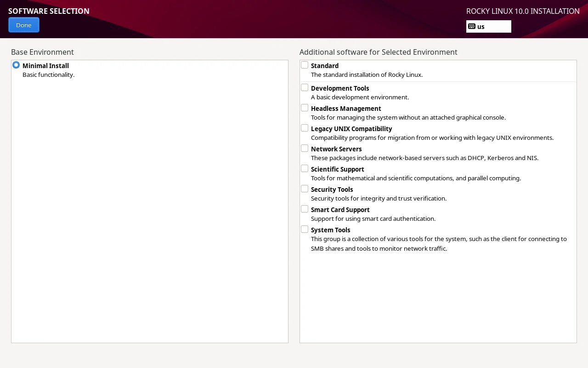Click the Minimal Install label
The image size is (588, 368).
[x=45, y=66]
